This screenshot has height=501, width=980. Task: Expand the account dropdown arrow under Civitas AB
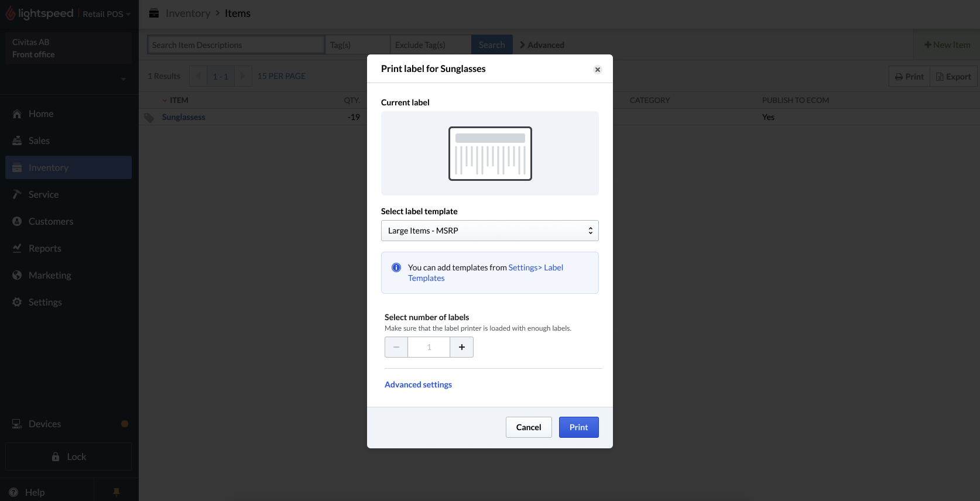(124, 79)
